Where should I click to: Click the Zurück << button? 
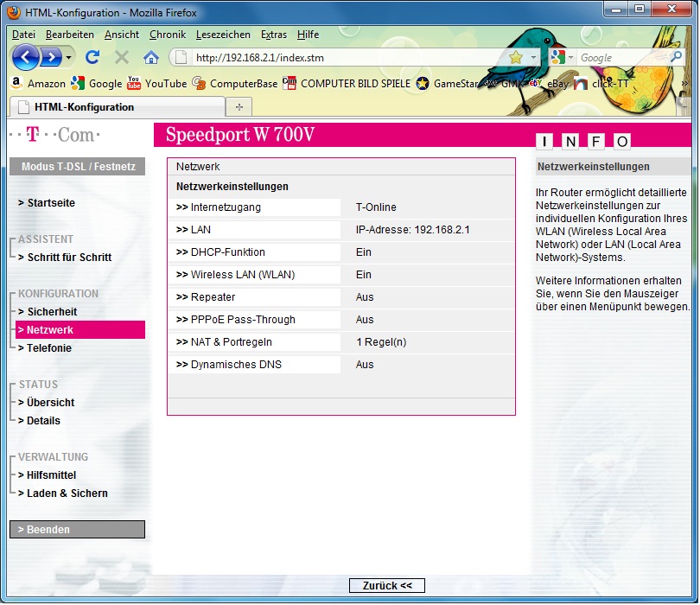tap(387, 586)
